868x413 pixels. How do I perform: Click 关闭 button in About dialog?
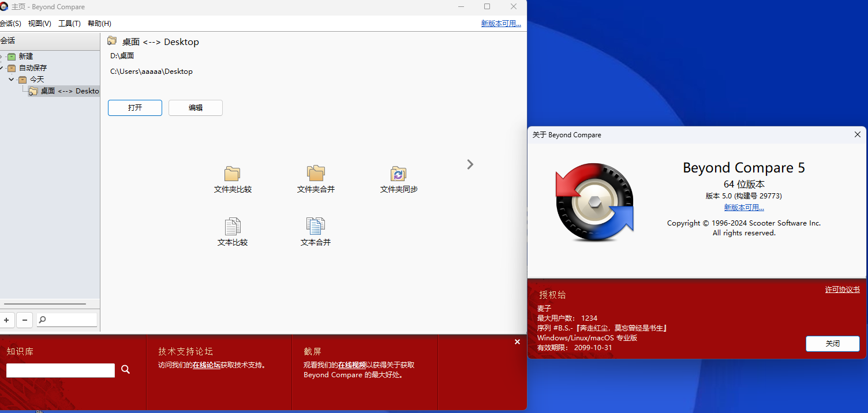click(833, 344)
